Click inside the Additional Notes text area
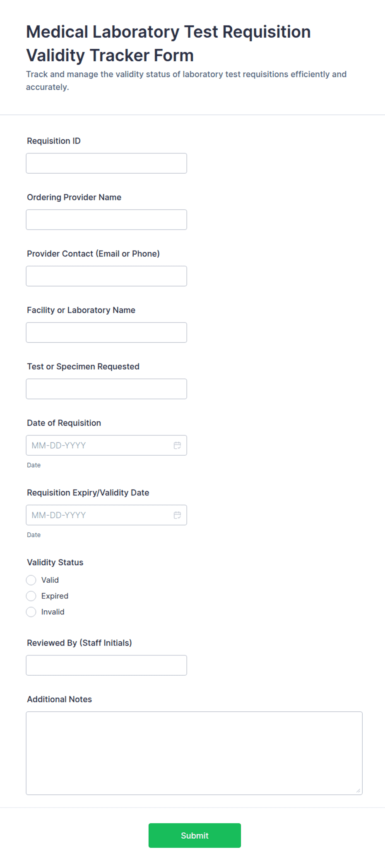Screen dimensions: 385x868 click(x=194, y=753)
